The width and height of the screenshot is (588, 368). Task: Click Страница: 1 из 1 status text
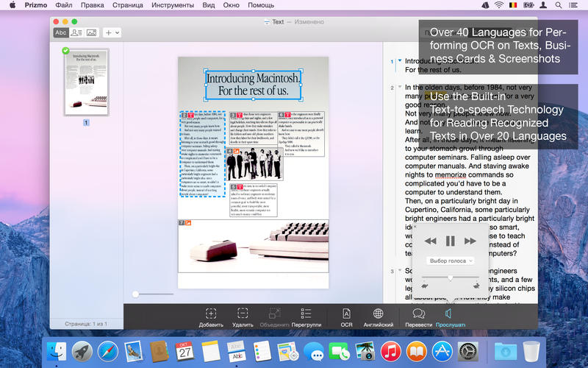[86, 324]
